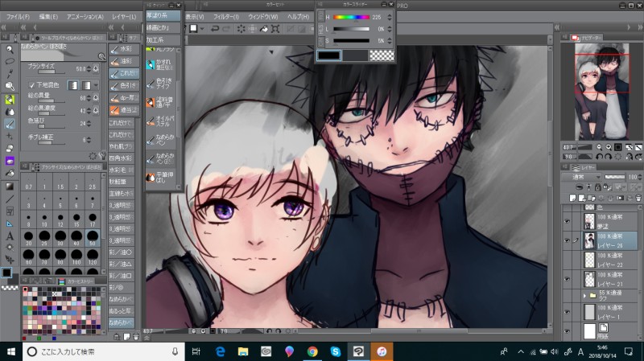Select the 四角水彩 brush

(122, 158)
